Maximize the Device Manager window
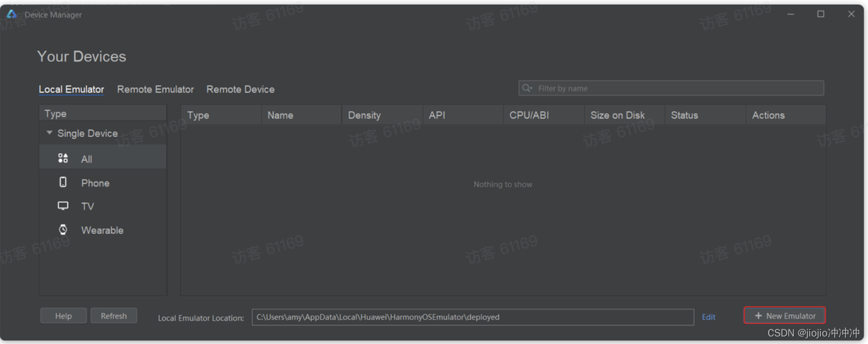 coord(820,14)
